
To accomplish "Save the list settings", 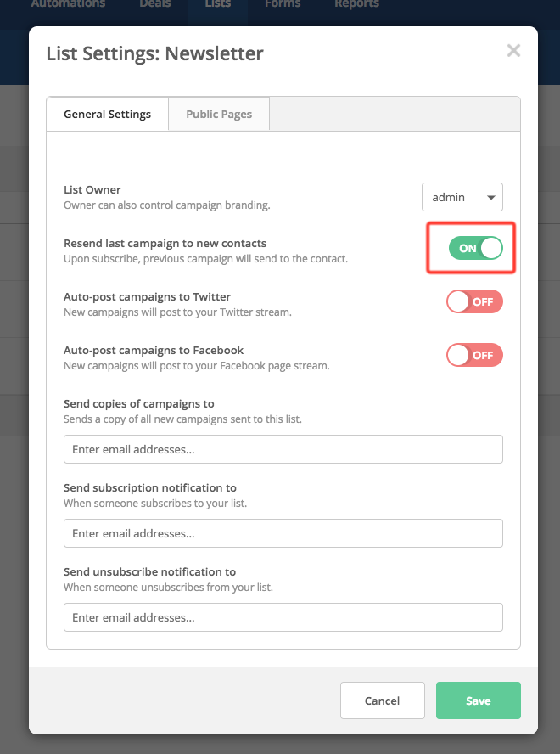I will coord(478,701).
